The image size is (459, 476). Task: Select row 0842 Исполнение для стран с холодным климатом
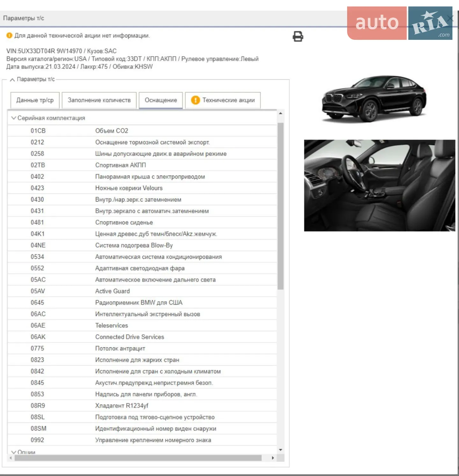142,371
